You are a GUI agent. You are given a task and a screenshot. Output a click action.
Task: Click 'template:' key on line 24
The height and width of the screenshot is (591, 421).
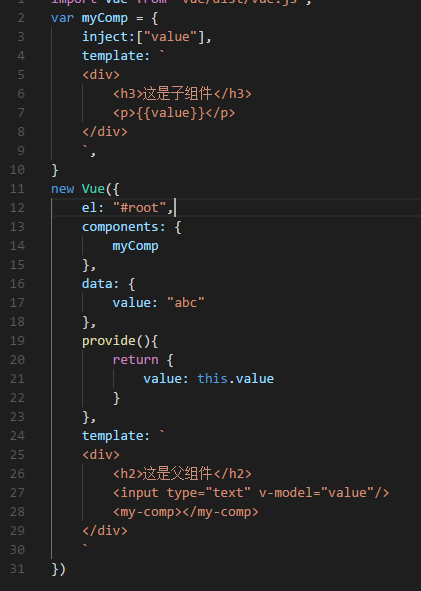point(116,436)
